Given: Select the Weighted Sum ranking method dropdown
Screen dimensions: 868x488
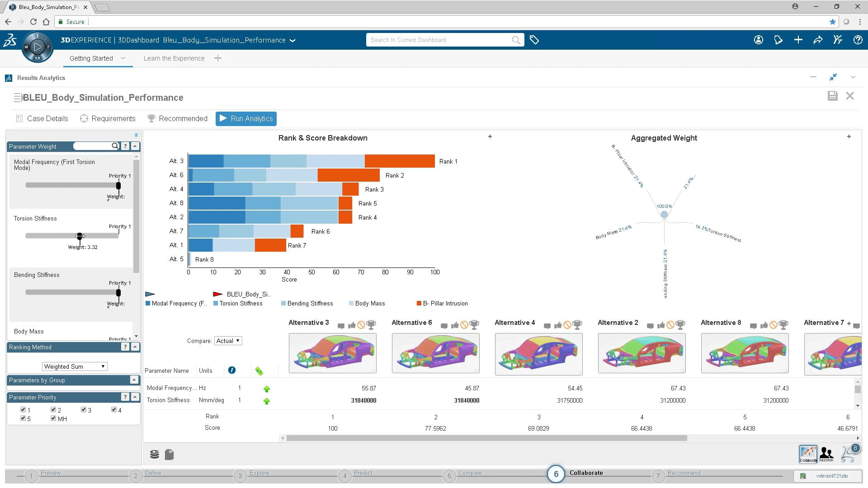Looking at the screenshot, I should pyautogui.click(x=75, y=366).
